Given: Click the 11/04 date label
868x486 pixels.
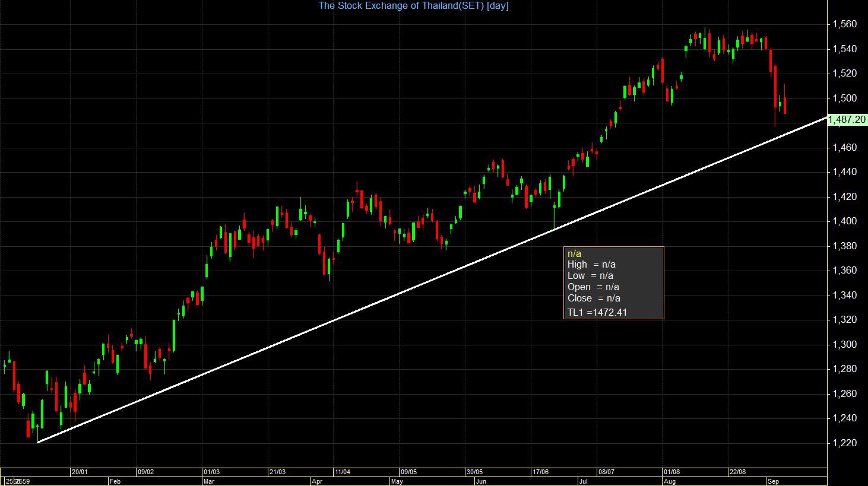Looking at the screenshot, I should 343,472.
